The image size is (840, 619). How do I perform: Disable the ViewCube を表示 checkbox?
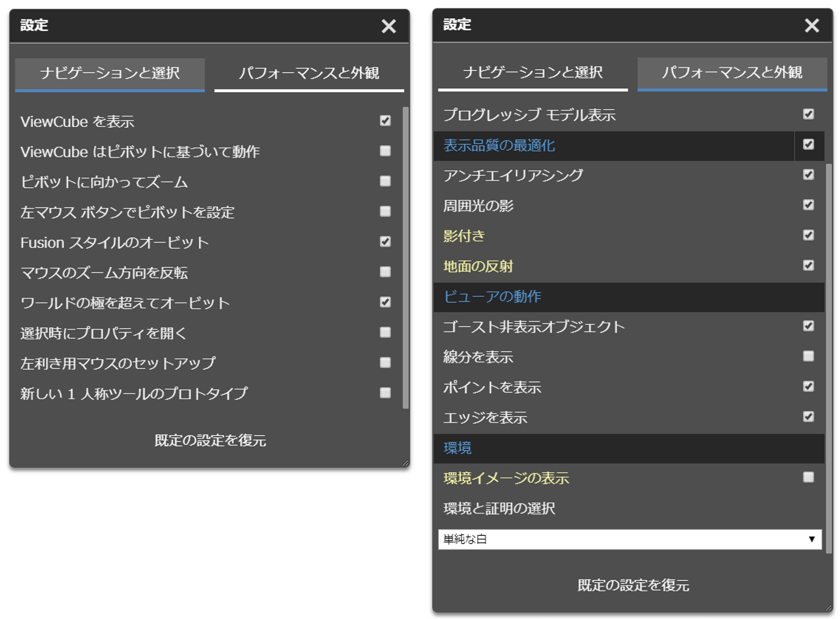coord(385,120)
